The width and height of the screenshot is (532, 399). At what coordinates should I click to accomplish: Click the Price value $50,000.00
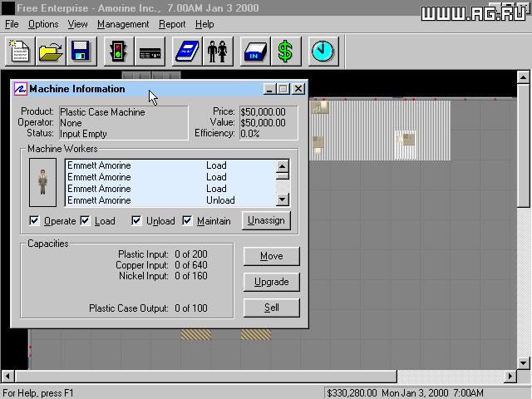(x=263, y=112)
